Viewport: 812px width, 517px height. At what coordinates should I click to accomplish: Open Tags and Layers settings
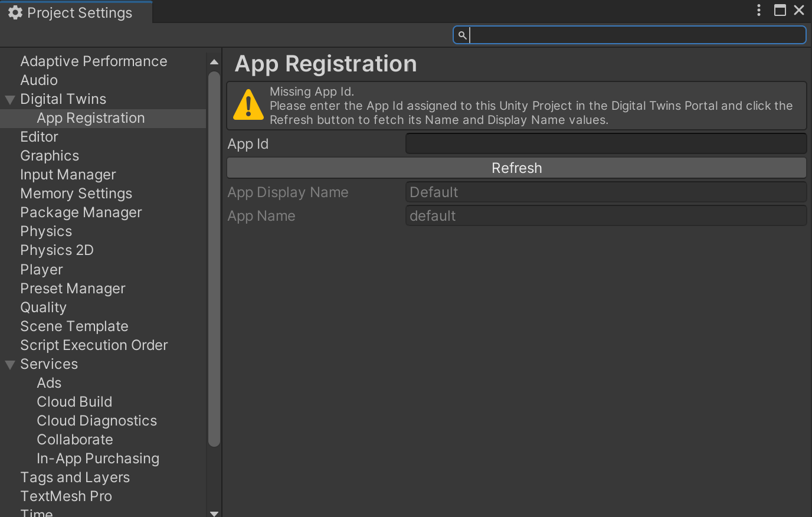click(x=75, y=477)
